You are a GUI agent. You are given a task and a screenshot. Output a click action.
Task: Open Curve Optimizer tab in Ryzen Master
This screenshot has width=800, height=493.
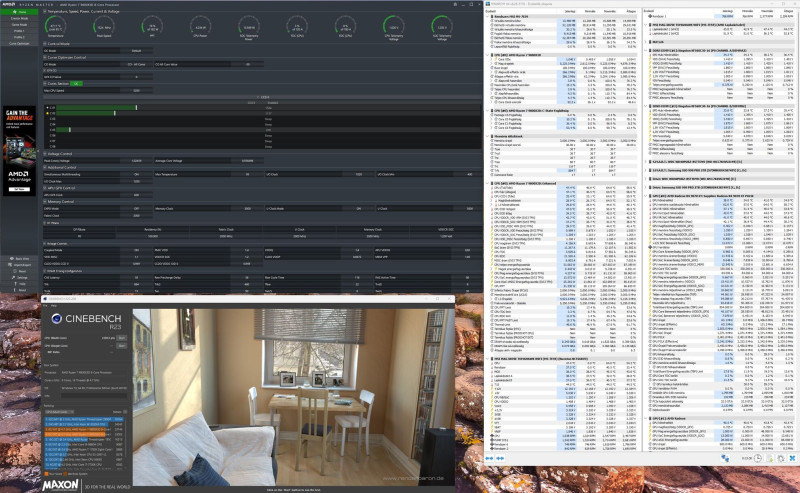tap(19, 43)
